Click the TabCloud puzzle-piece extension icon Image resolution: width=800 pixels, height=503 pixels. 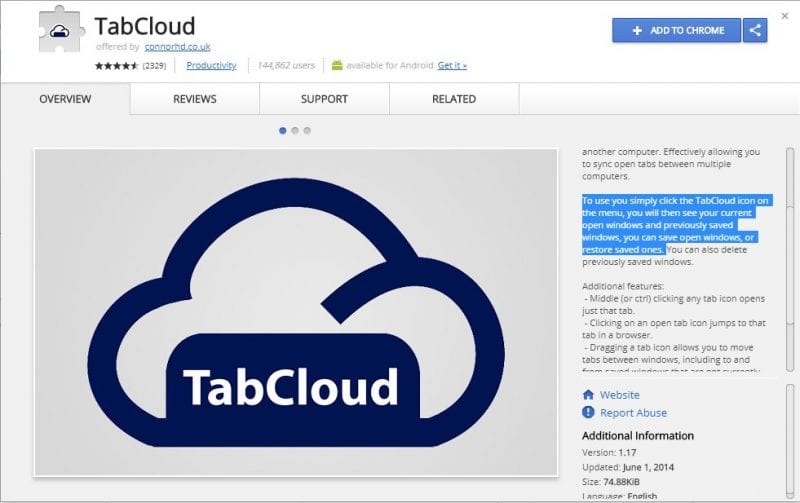(60, 29)
